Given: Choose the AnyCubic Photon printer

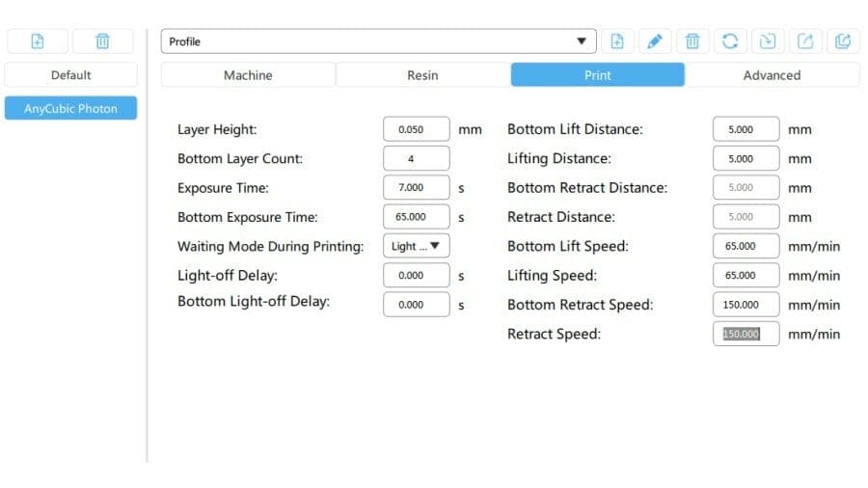Looking at the screenshot, I should [x=70, y=109].
